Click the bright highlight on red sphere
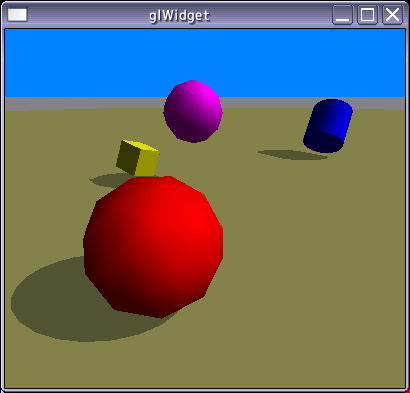 pyautogui.click(x=197, y=218)
